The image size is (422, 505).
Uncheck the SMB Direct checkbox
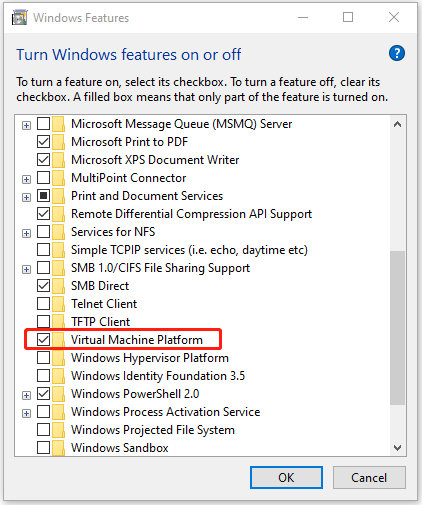43,286
